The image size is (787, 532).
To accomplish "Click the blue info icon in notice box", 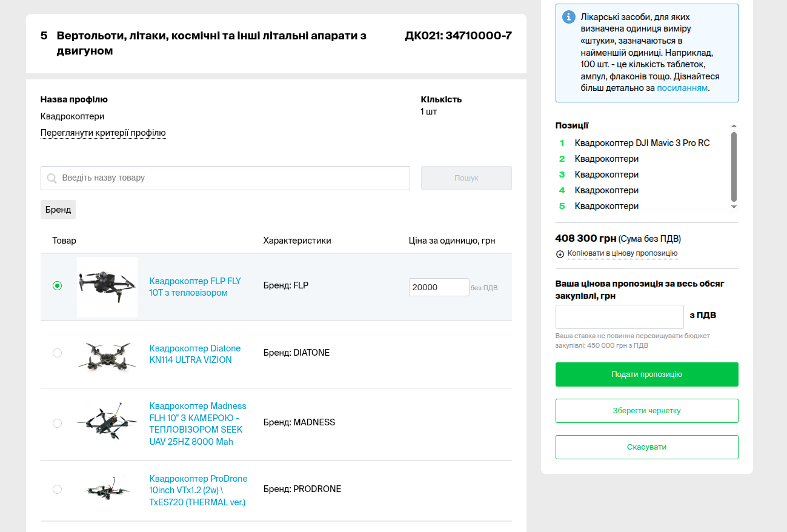I will coord(568,17).
